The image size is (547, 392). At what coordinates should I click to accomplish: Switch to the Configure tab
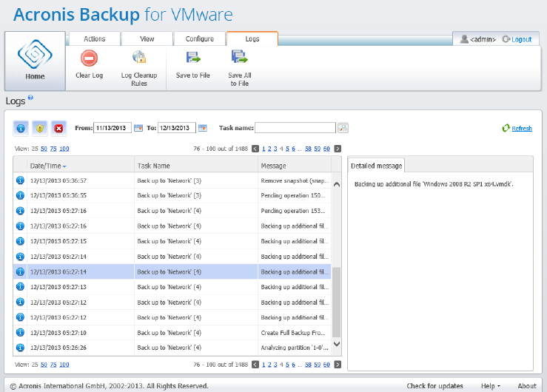point(200,38)
